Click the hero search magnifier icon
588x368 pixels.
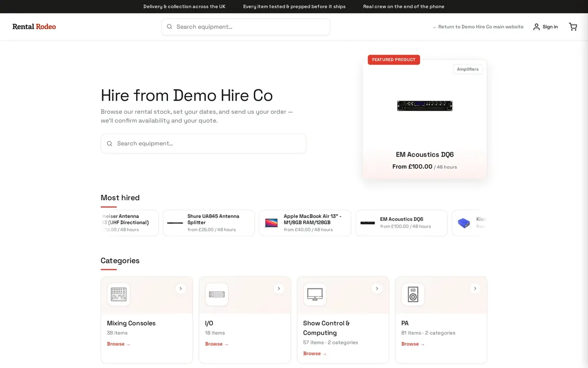coord(109,144)
